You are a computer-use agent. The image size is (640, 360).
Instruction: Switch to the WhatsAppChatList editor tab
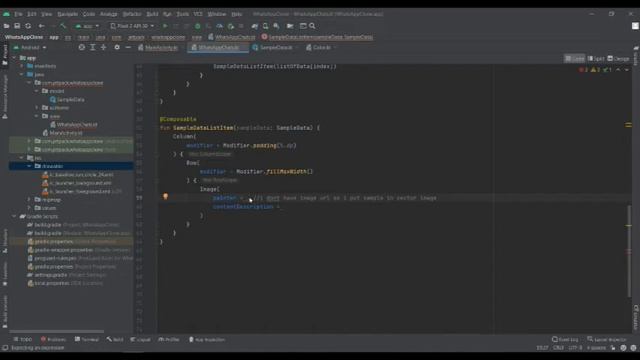tap(217, 47)
